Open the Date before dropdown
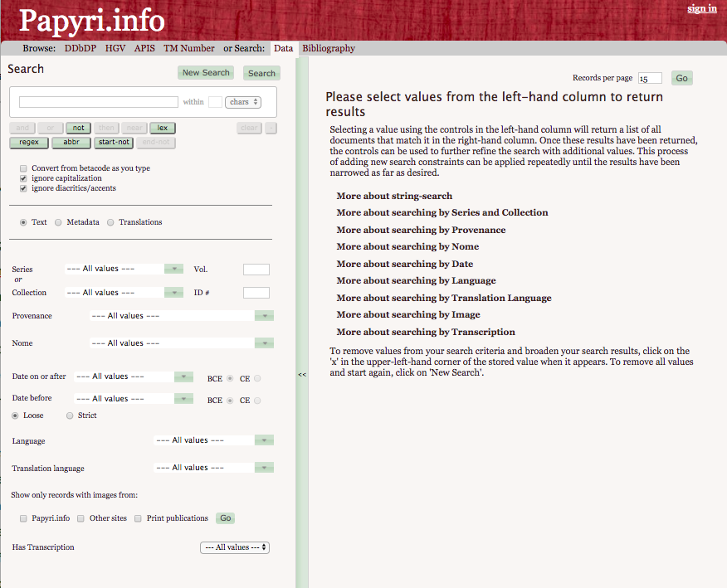The height and width of the screenshot is (588, 727). [x=183, y=398]
